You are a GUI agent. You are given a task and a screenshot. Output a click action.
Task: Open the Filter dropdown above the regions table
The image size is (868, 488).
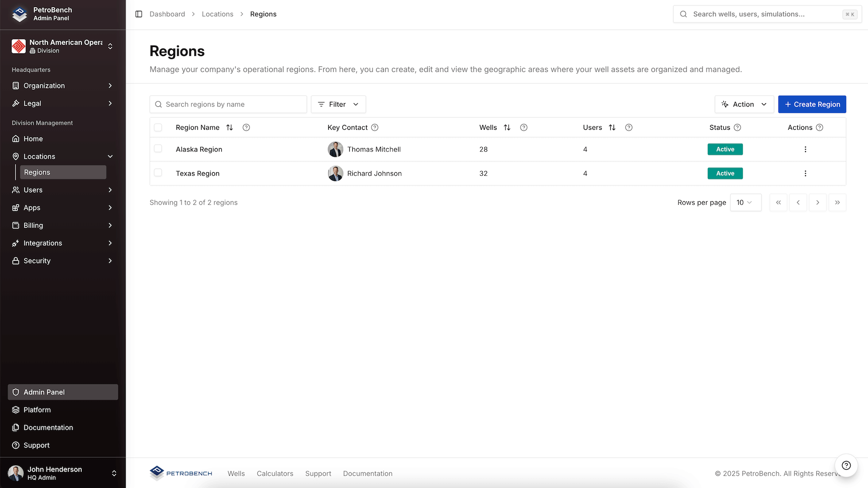pos(338,104)
